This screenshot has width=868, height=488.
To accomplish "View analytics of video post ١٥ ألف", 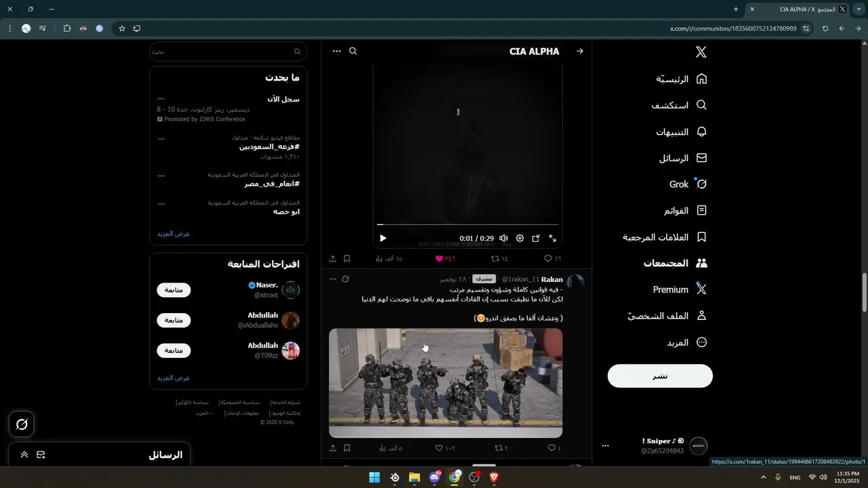I will (x=390, y=259).
